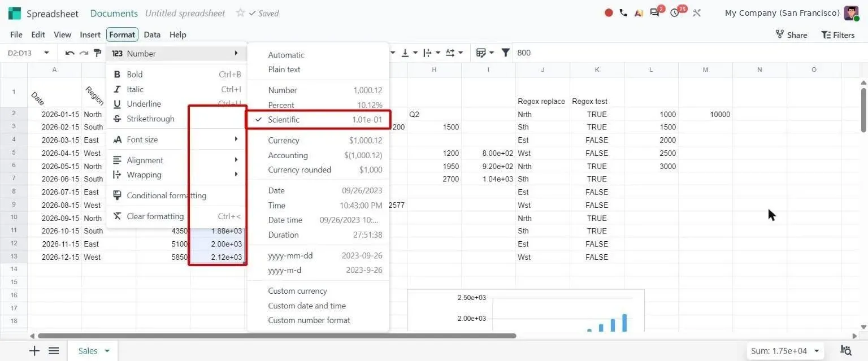Click the Spreadsheet app logo icon
868x361 pixels.
(x=15, y=13)
